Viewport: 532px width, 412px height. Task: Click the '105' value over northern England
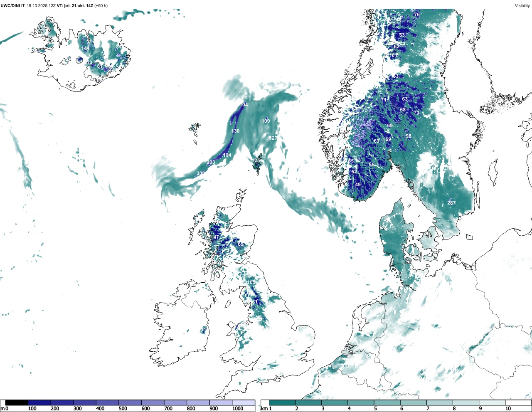251,282
